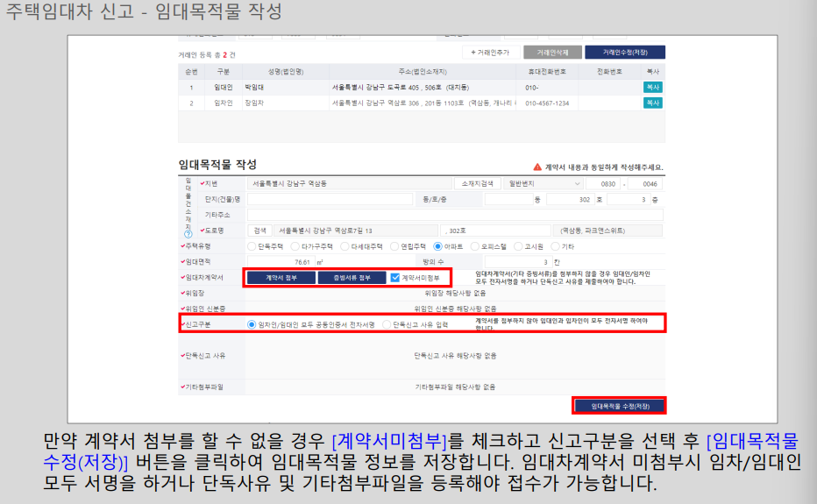Image resolution: width=817 pixels, height=504 pixels.
Task: Click the lot sub-number field showing 0046
Action: pyautogui.click(x=645, y=183)
